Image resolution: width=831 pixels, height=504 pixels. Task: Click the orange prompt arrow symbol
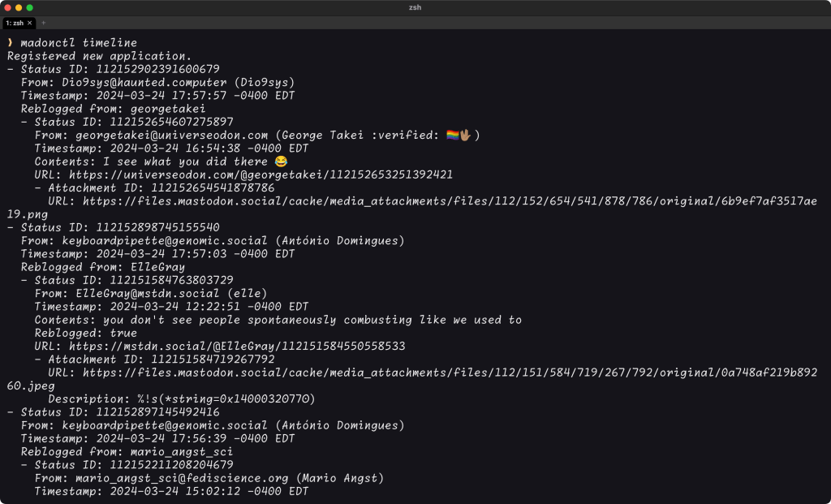coord(11,42)
